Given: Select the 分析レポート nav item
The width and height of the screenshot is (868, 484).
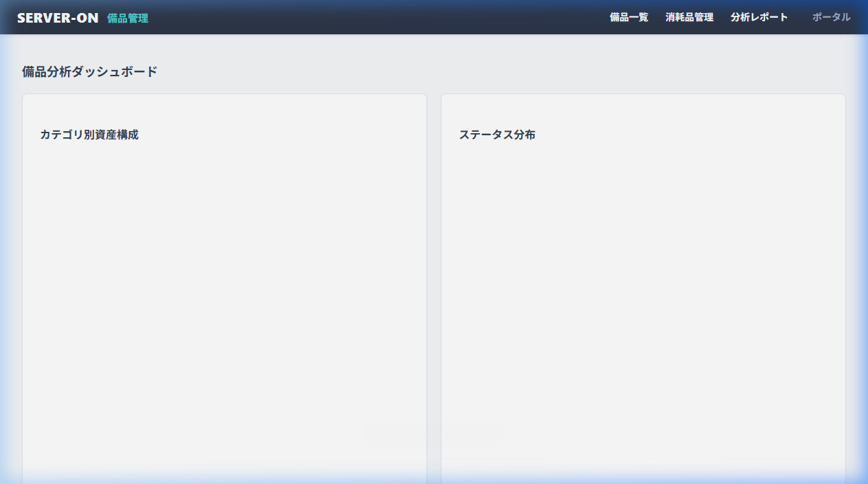Looking at the screenshot, I should point(759,17).
